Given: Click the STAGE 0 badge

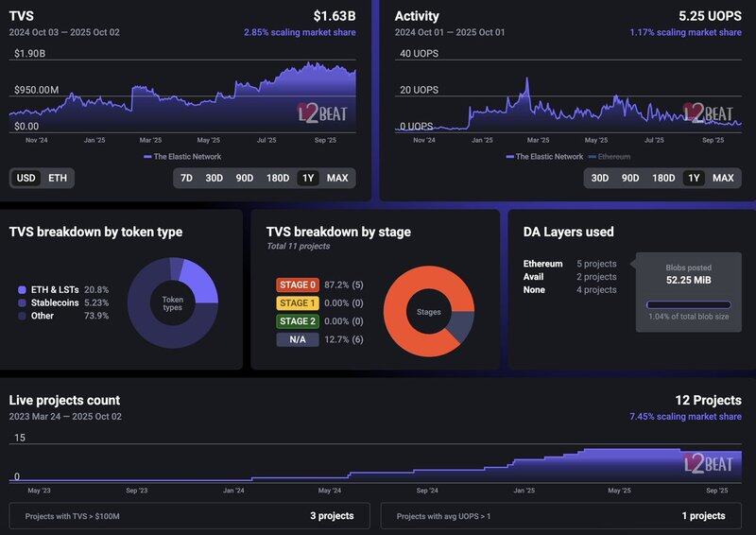Looking at the screenshot, I should (297, 285).
